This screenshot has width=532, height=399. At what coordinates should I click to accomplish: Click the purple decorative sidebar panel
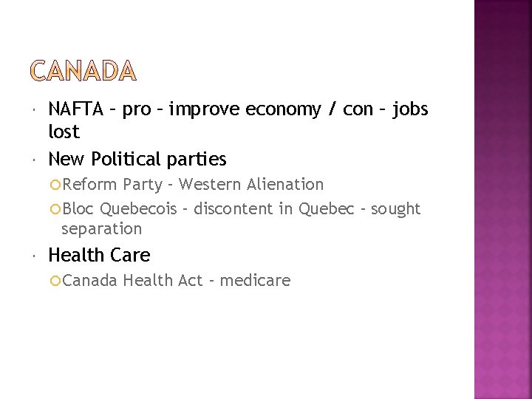point(502,199)
